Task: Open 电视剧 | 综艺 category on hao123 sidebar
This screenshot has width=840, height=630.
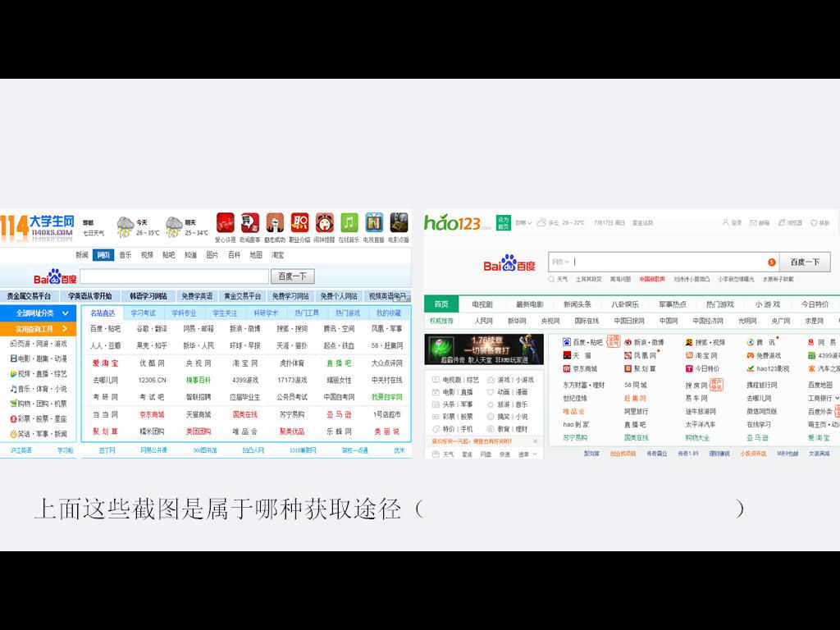Action: pyautogui.click(x=456, y=380)
